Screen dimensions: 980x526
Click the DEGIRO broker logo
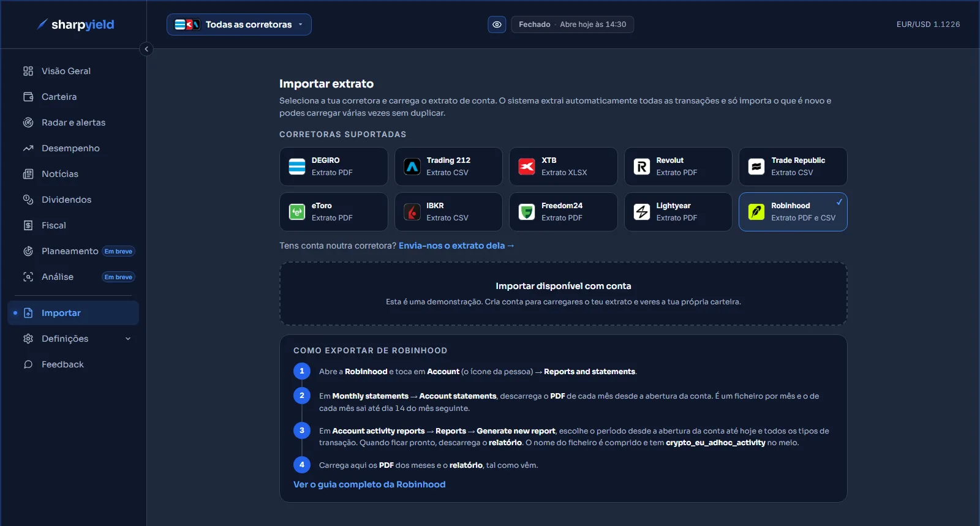[x=297, y=167]
